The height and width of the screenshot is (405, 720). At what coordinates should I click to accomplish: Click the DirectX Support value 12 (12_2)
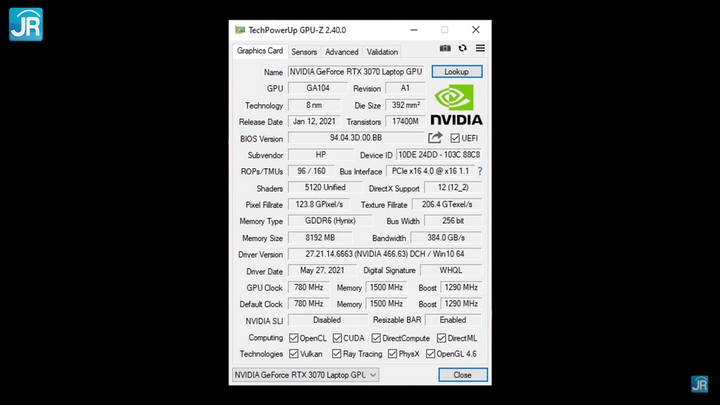tap(453, 188)
